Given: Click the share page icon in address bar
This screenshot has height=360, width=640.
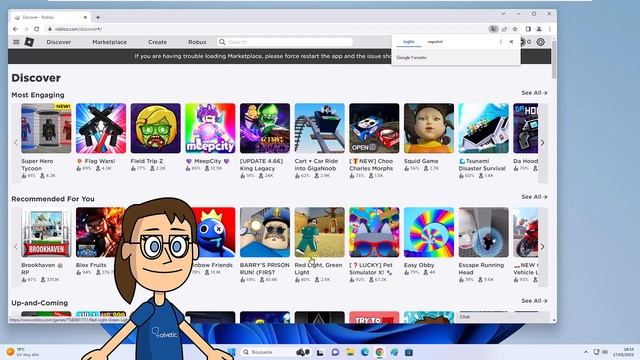Looking at the screenshot, I should (x=504, y=29).
